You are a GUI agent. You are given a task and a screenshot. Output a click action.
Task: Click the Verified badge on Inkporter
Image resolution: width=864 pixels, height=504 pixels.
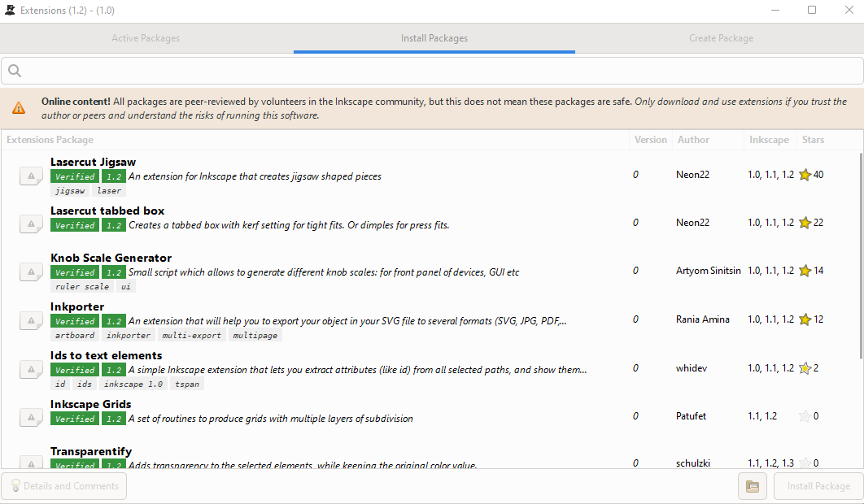[75, 321]
